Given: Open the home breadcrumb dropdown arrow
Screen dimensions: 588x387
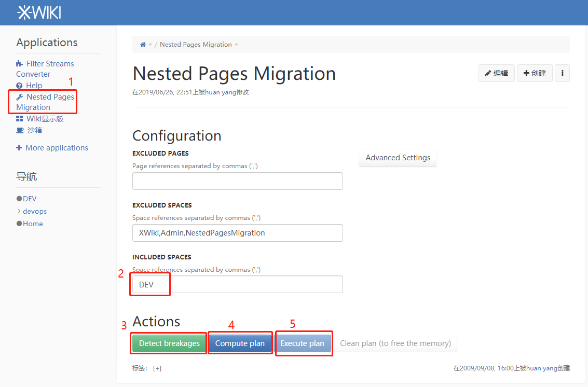Looking at the screenshot, I should tap(151, 45).
